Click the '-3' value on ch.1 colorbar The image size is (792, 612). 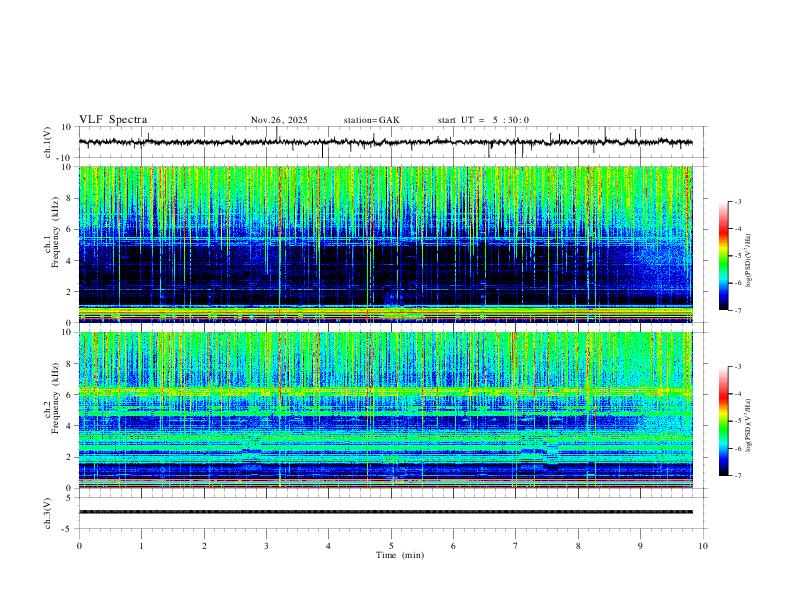(x=737, y=201)
